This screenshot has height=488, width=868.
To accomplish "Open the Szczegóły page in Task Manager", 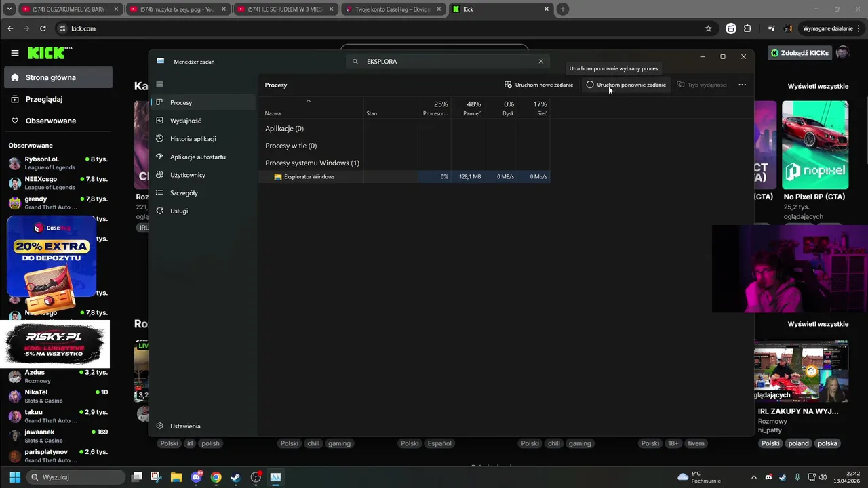I will tap(203, 193).
